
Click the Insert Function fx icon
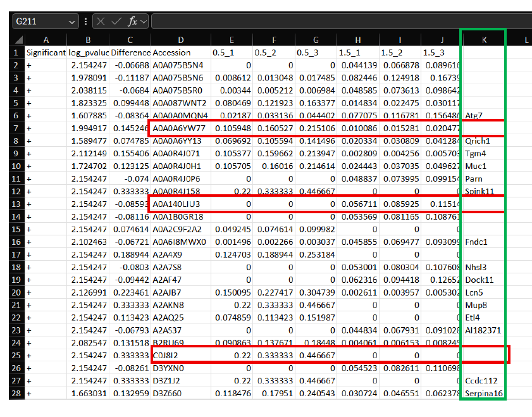click(132, 22)
